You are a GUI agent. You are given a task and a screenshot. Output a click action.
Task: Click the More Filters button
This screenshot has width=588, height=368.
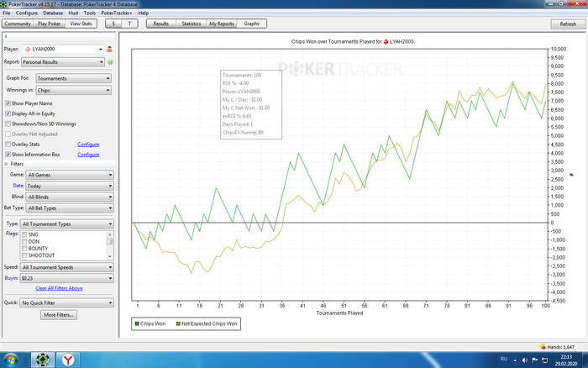59,315
